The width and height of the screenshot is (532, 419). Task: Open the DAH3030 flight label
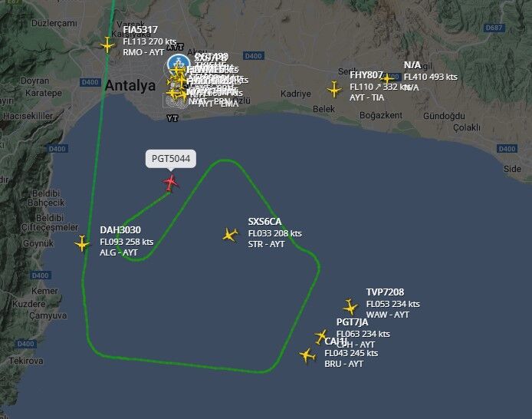coord(126,241)
